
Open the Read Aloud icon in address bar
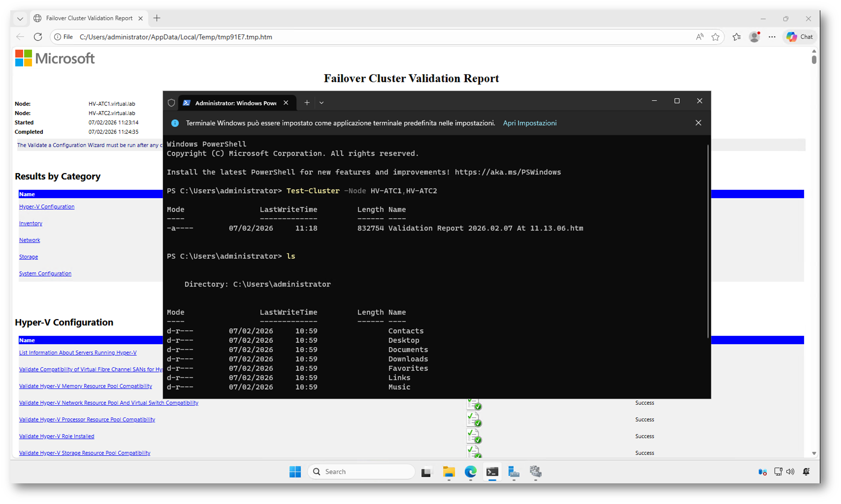699,37
